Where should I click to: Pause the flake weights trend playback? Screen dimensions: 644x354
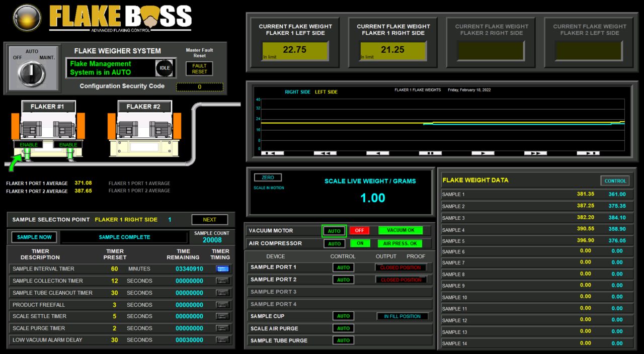coord(430,152)
